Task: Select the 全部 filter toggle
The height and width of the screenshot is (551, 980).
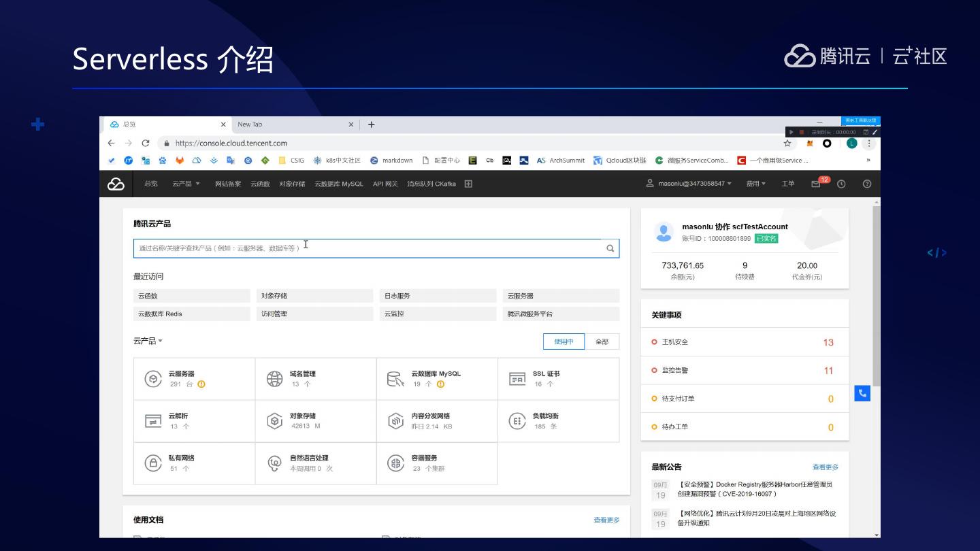Action: pyautogui.click(x=602, y=341)
